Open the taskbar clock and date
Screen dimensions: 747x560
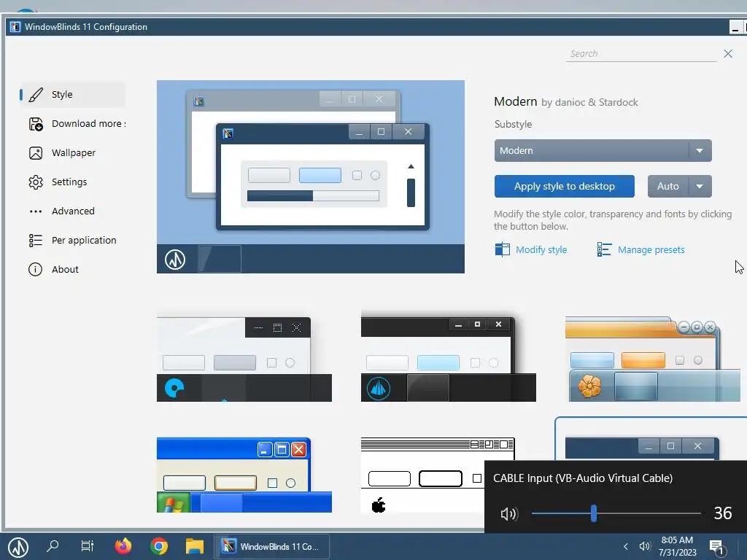(678, 546)
